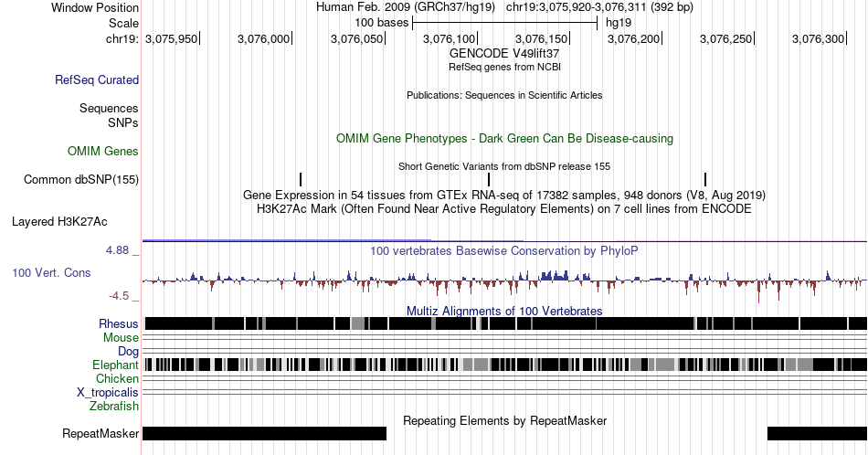868x455 pixels.
Task: Click the Sequences track label
Action: click(x=109, y=108)
